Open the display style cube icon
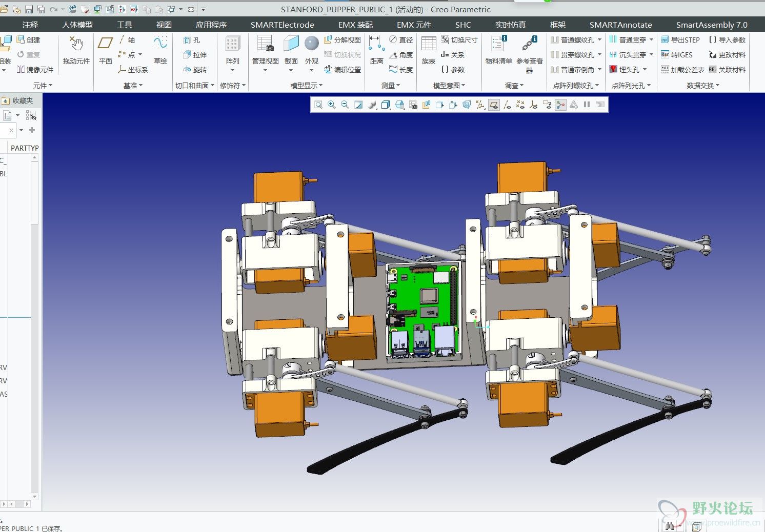This screenshot has height=532, width=765. pyautogui.click(x=386, y=105)
